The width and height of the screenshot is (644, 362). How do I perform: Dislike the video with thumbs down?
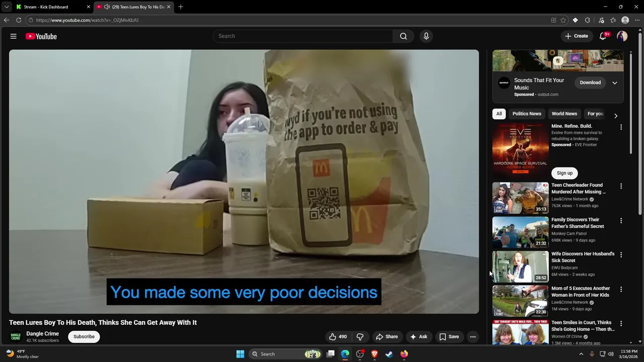[360, 337]
